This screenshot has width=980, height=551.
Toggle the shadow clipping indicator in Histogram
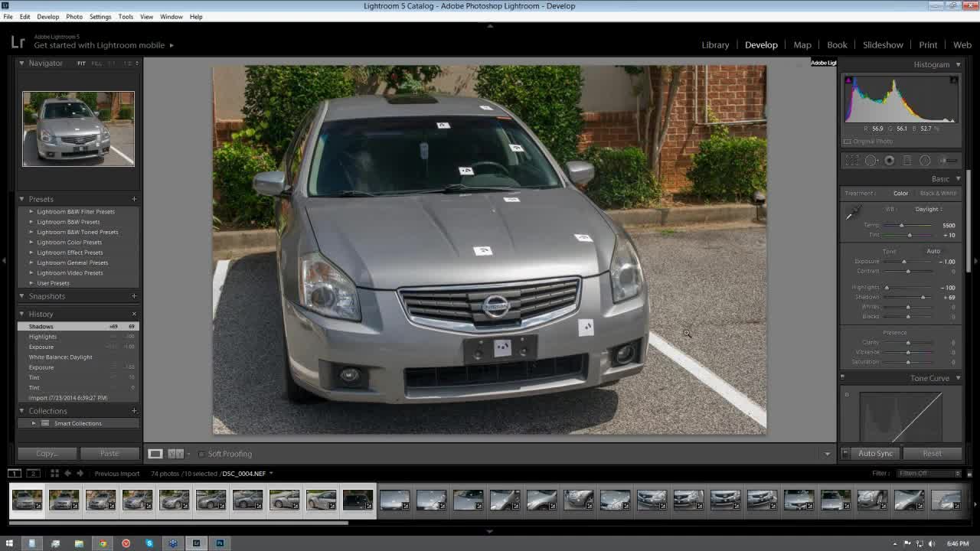pyautogui.click(x=848, y=80)
